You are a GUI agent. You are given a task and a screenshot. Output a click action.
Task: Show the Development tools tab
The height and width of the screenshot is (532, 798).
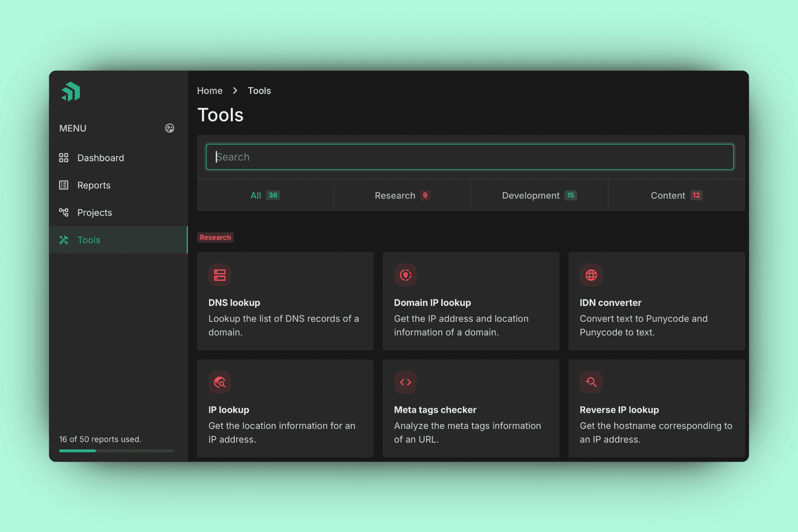pyautogui.click(x=539, y=196)
